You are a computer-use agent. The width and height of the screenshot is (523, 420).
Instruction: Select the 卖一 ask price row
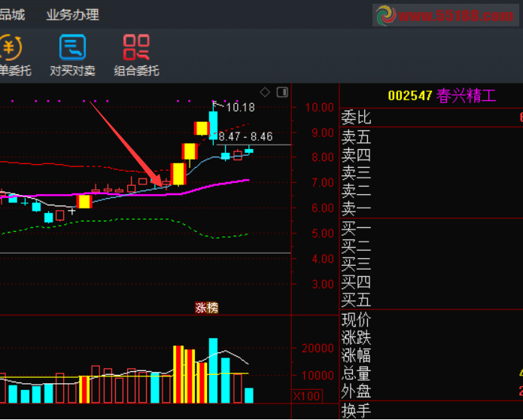point(357,209)
